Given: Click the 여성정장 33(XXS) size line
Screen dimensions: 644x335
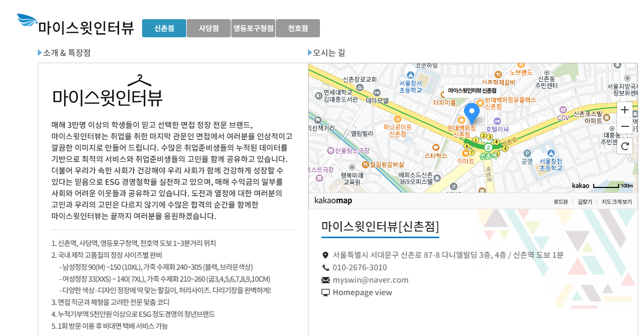Looking at the screenshot, I should pos(164,279).
